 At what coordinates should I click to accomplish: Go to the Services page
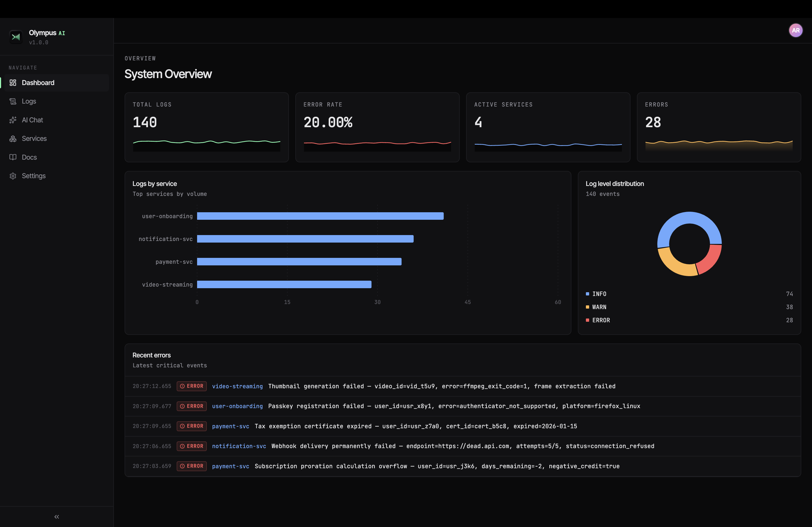click(34, 139)
